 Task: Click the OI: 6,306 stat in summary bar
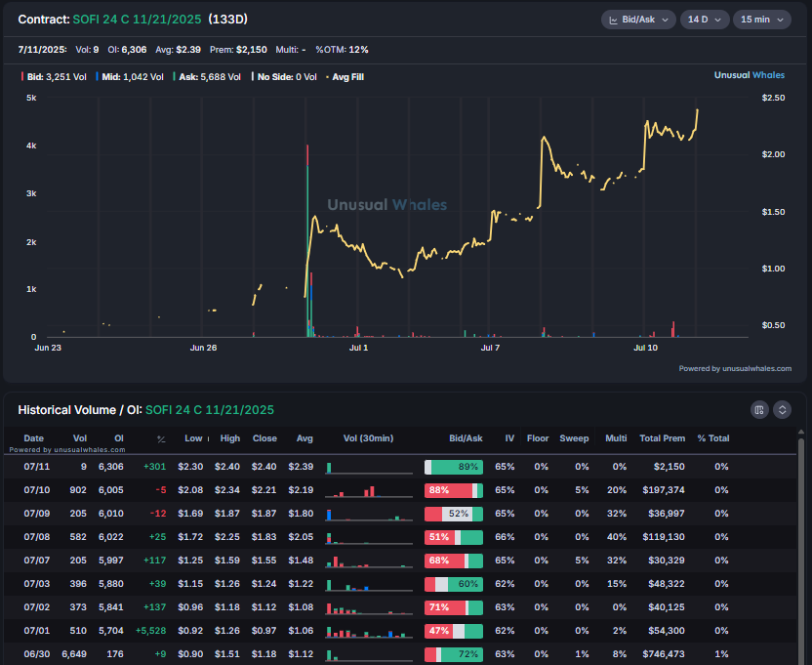127,50
